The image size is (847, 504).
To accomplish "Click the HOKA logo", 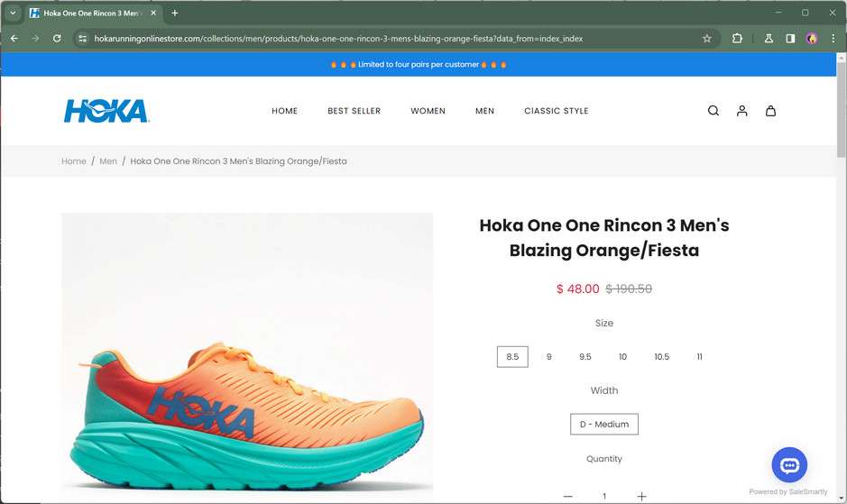I will [x=106, y=111].
